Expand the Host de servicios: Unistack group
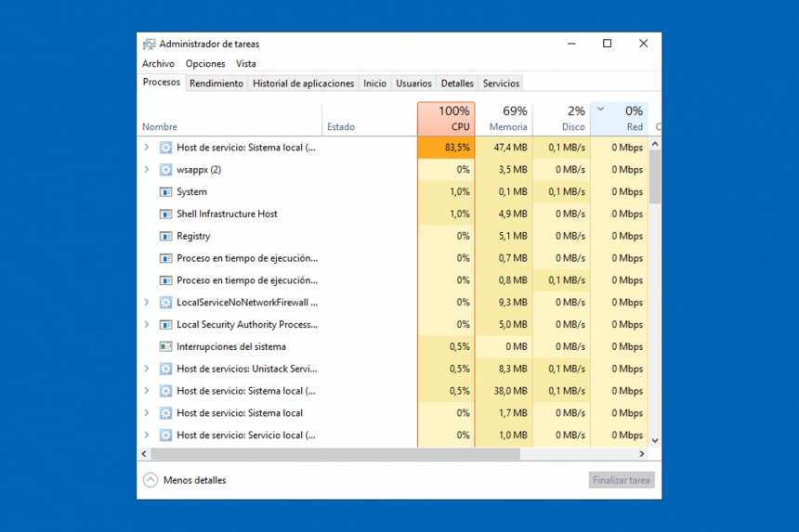Screen dimensions: 799x532 point(146,369)
